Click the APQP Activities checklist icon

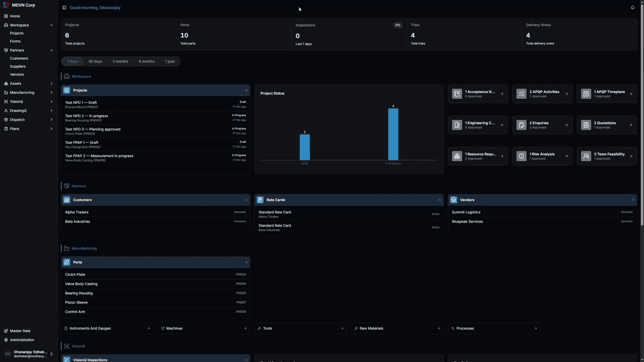coord(521,94)
